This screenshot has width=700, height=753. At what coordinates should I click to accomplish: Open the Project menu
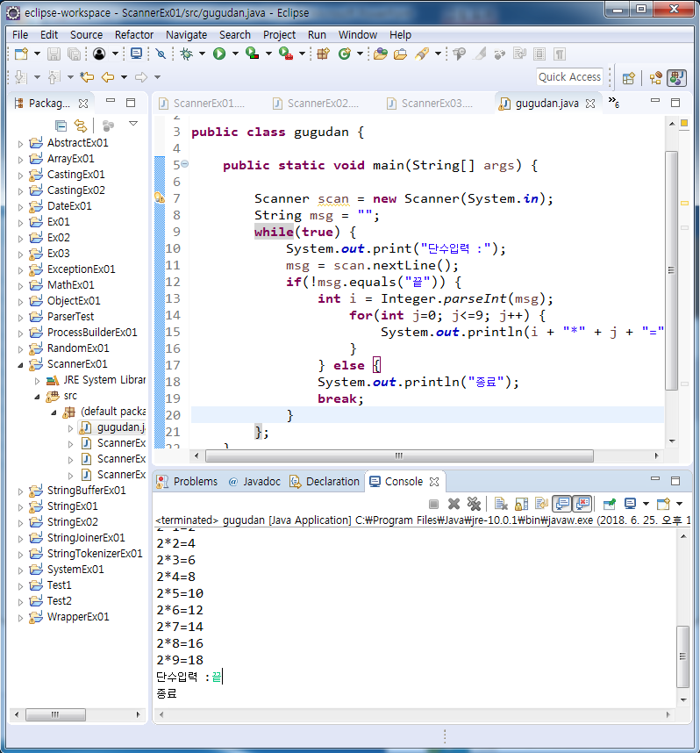pos(280,35)
